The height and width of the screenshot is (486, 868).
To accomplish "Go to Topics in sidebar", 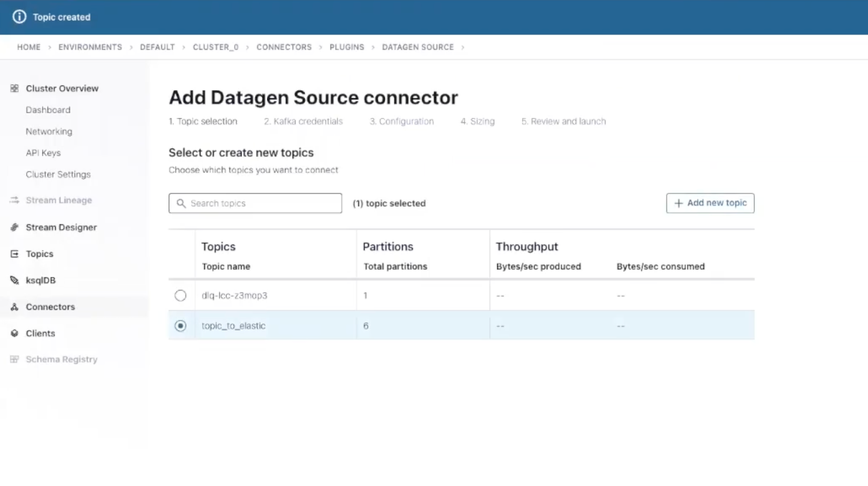I will coord(40,254).
